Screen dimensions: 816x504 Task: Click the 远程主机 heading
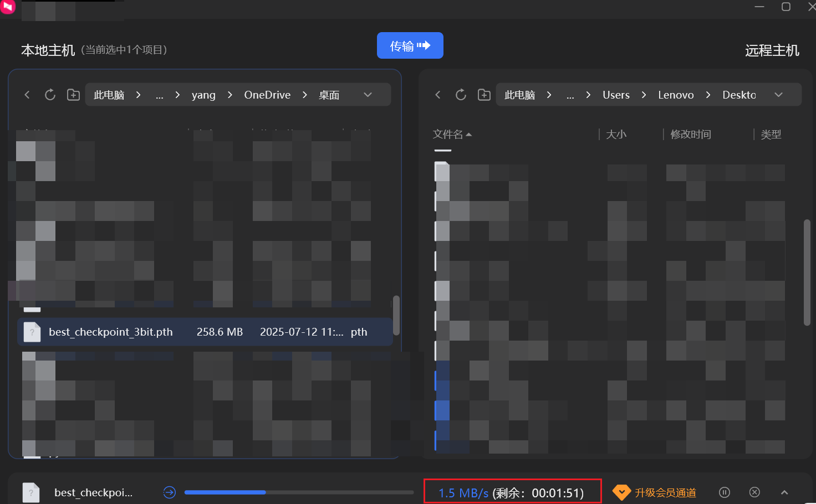point(772,50)
